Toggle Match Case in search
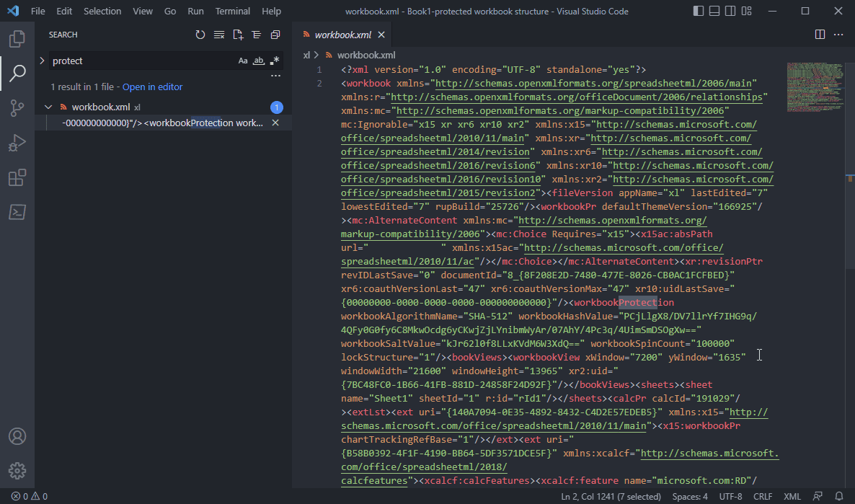The width and height of the screenshot is (855, 504). click(243, 61)
